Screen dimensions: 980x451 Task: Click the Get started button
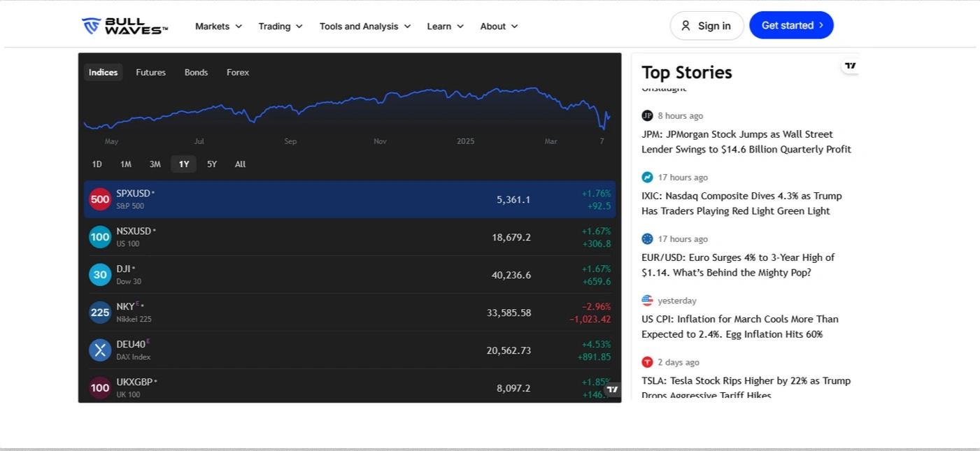click(x=791, y=25)
